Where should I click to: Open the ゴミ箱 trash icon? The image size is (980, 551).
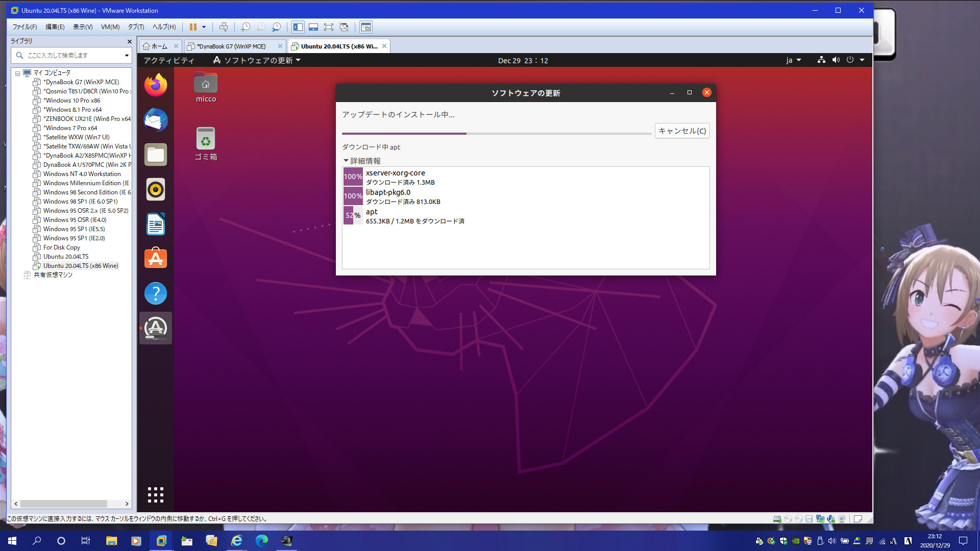point(206,144)
